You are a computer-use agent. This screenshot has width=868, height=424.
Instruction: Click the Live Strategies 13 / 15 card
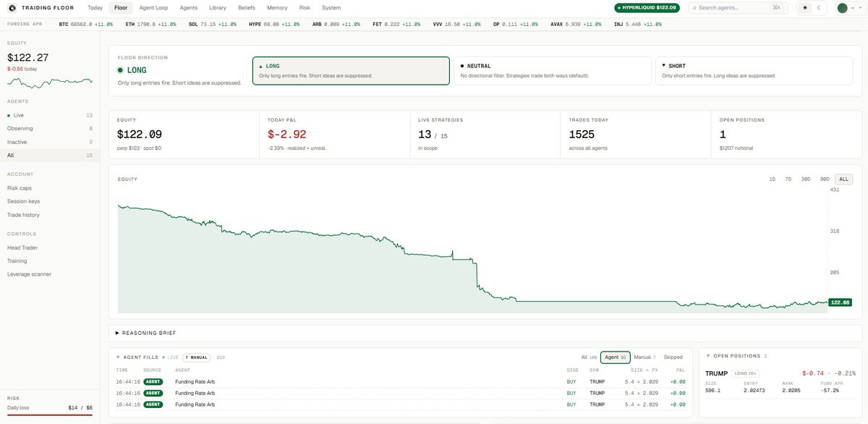485,134
